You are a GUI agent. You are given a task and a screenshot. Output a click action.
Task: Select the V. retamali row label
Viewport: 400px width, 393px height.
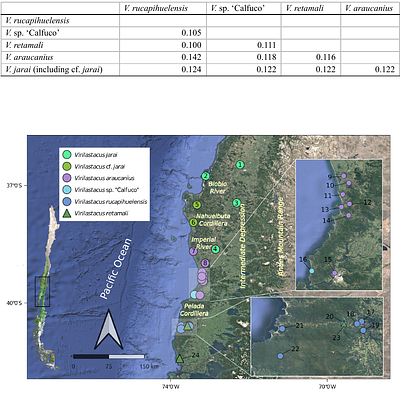(x=24, y=45)
